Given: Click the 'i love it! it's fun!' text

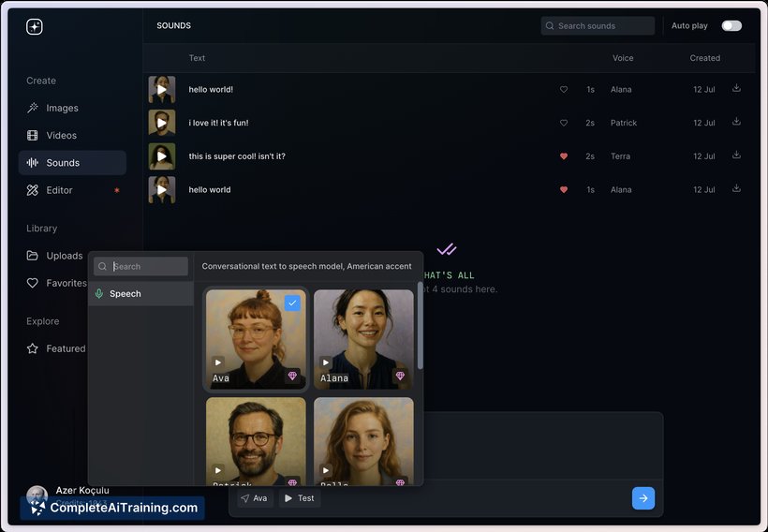Looking at the screenshot, I should (x=218, y=123).
